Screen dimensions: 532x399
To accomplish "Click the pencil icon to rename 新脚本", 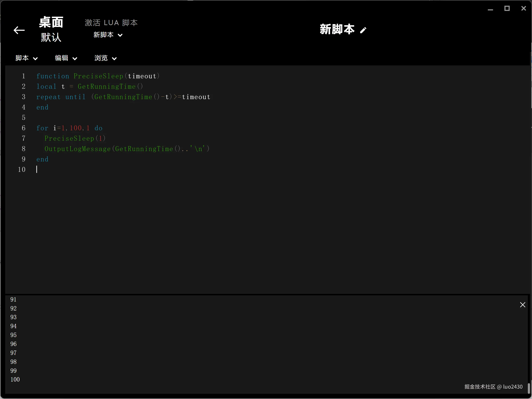I will coord(363,30).
